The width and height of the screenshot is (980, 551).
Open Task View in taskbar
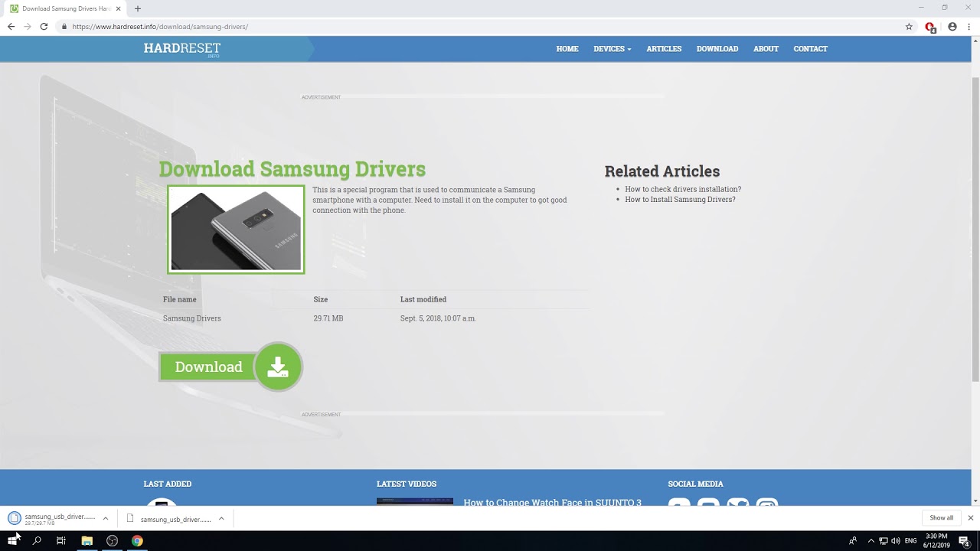[61, 540]
